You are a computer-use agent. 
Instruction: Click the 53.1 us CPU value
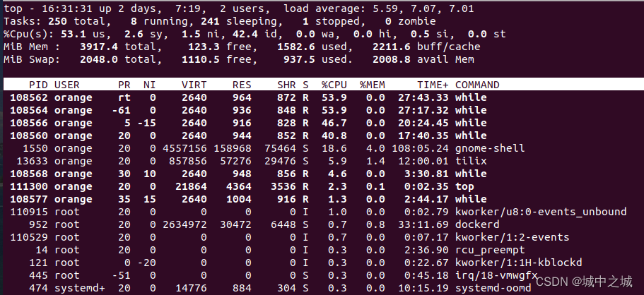pos(73,34)
